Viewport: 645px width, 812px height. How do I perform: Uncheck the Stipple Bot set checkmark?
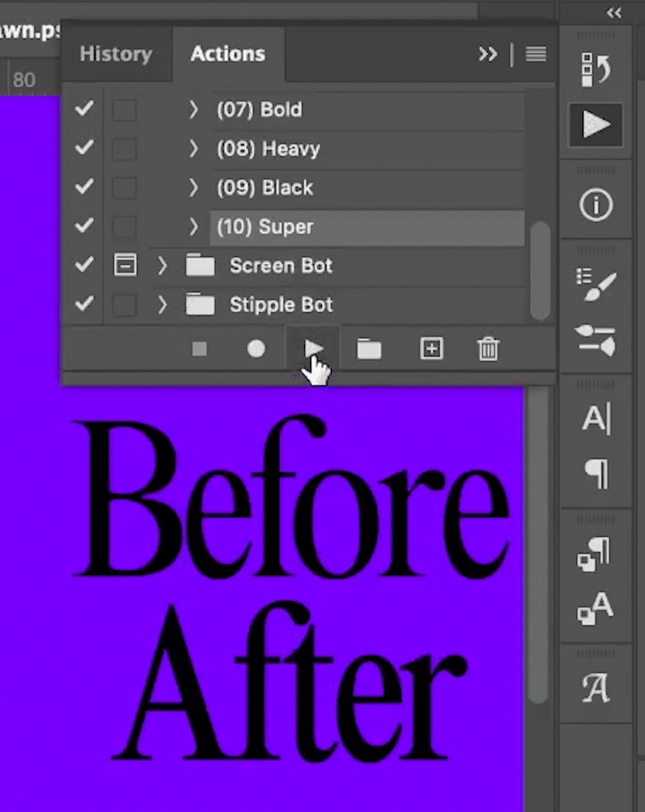coord(84,304)
